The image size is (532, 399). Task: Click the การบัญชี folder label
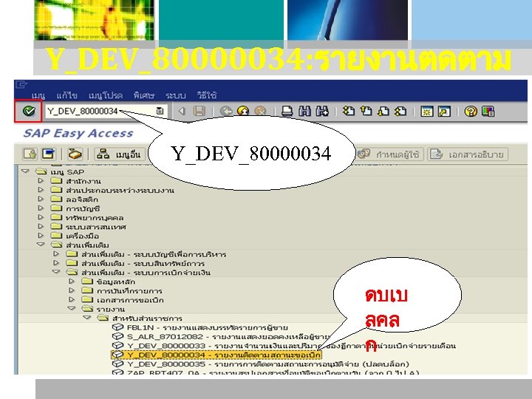pyautogui.click(x=83, y=208)
